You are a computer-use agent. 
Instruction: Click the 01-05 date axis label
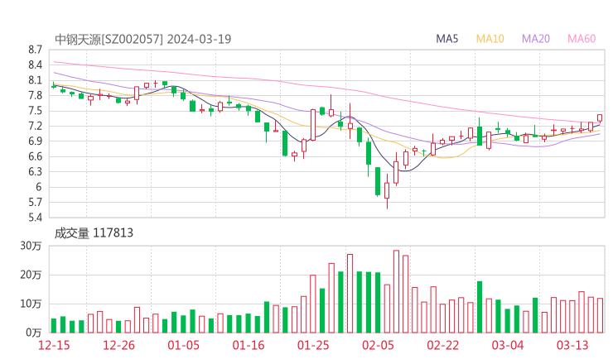pyautogui.click(x=183, y=345)
